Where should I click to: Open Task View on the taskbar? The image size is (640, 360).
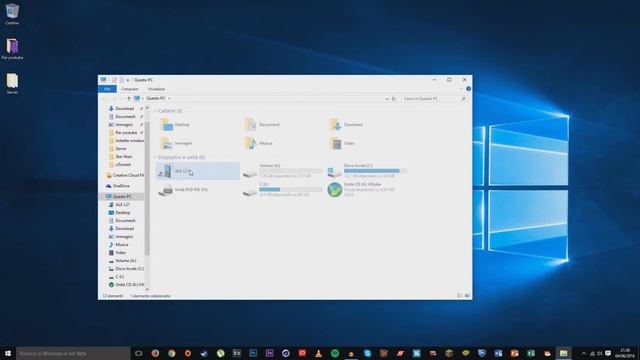139,353
